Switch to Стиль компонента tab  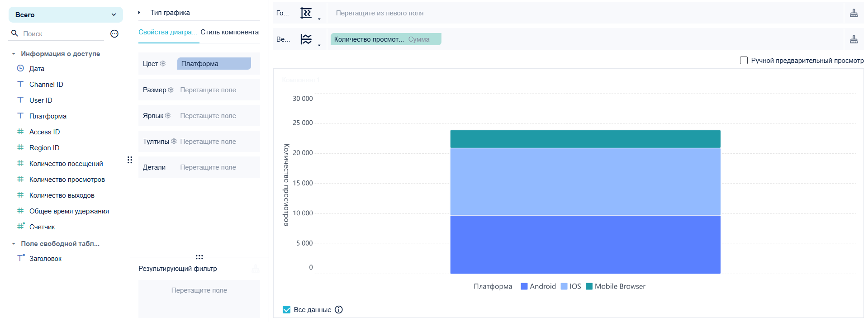(x=230, y=32)
